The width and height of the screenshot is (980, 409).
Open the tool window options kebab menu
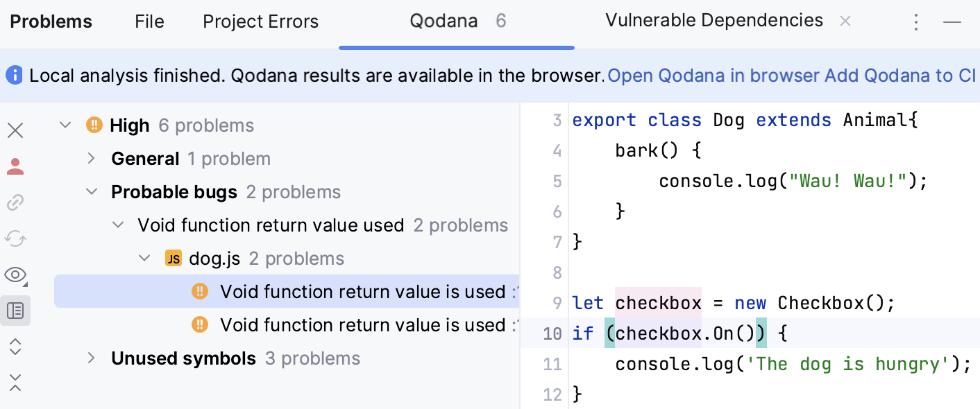[x=916, y=21]
